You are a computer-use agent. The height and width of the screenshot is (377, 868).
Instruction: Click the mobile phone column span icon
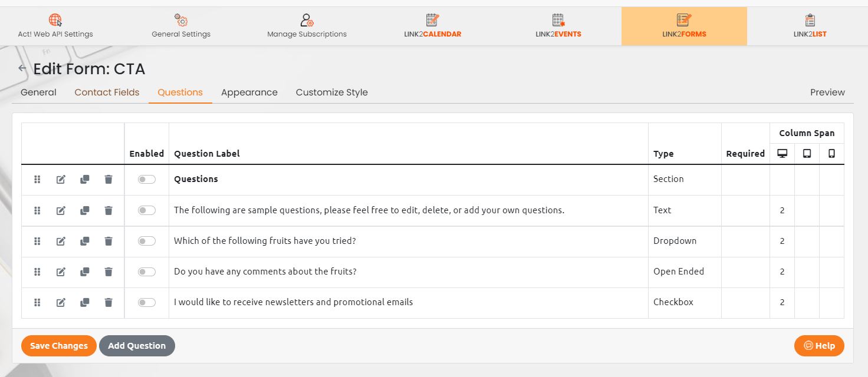[x=831, y=154]
